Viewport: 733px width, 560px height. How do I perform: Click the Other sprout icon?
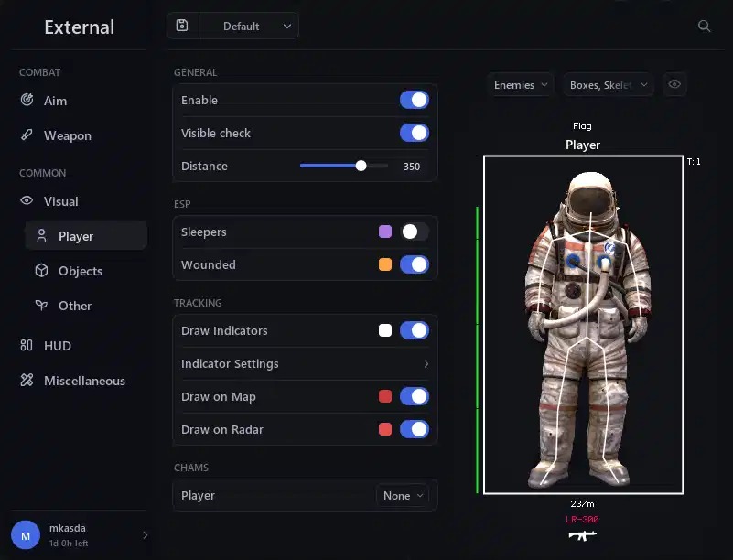tap(41, 306)
